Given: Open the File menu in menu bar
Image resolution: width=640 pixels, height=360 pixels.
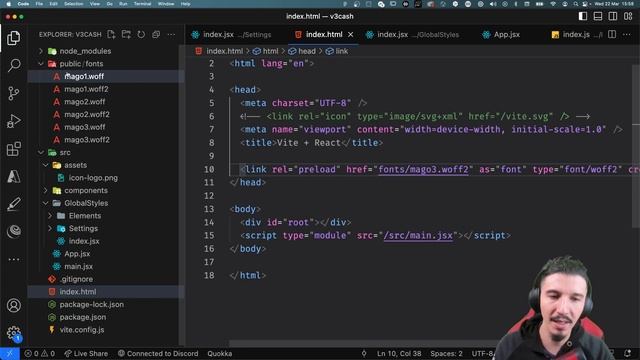Looking at the screenshot, I should (x=39, y=4).
